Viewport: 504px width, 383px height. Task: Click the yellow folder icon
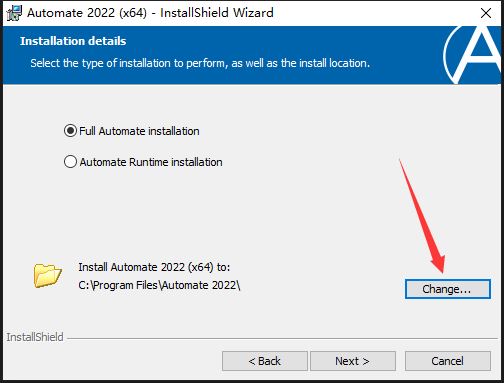pos(47,275)
